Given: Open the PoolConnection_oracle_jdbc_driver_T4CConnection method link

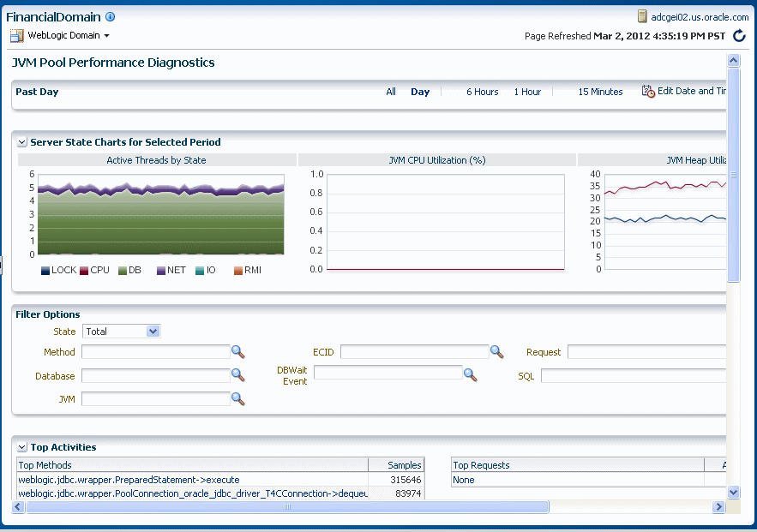Looking at the screenshot, I should tap(193, 493).
